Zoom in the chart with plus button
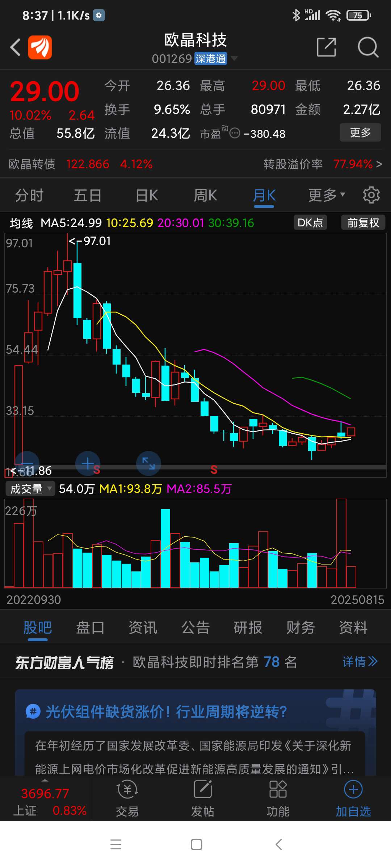 88,463
